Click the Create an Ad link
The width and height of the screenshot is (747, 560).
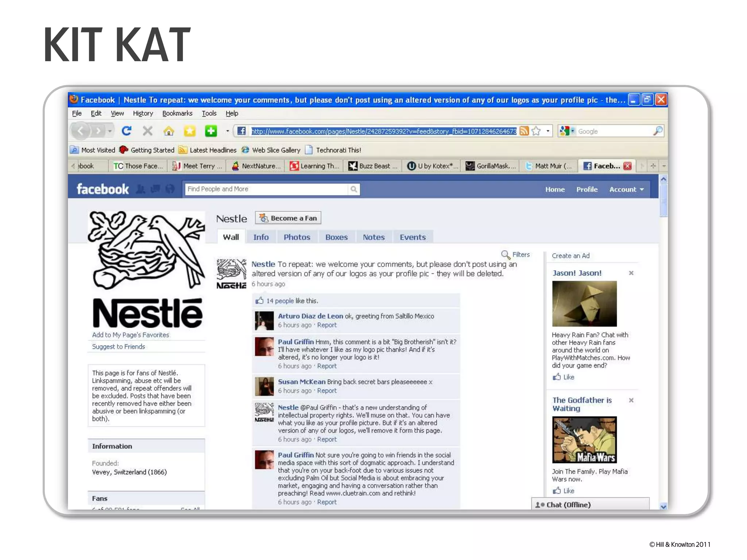[x=570, y=256]
